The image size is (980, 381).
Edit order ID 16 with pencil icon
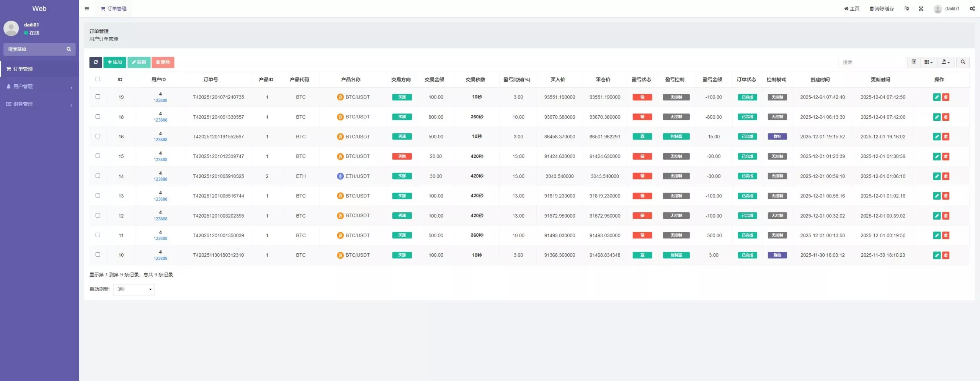[x=937, y=136]
